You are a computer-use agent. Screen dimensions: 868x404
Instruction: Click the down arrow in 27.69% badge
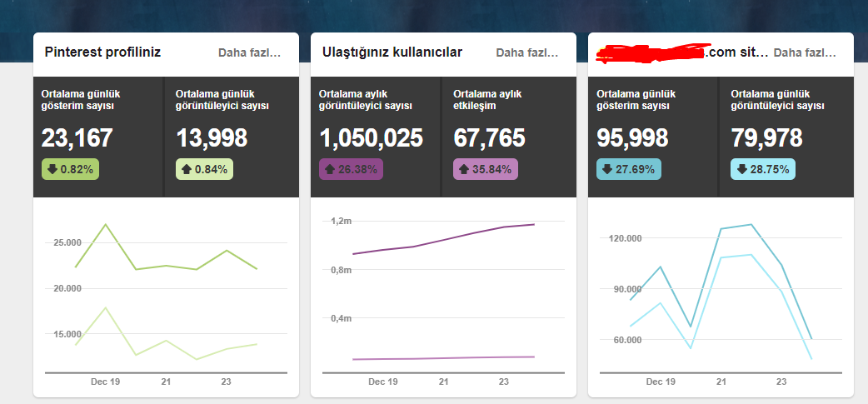608,169
